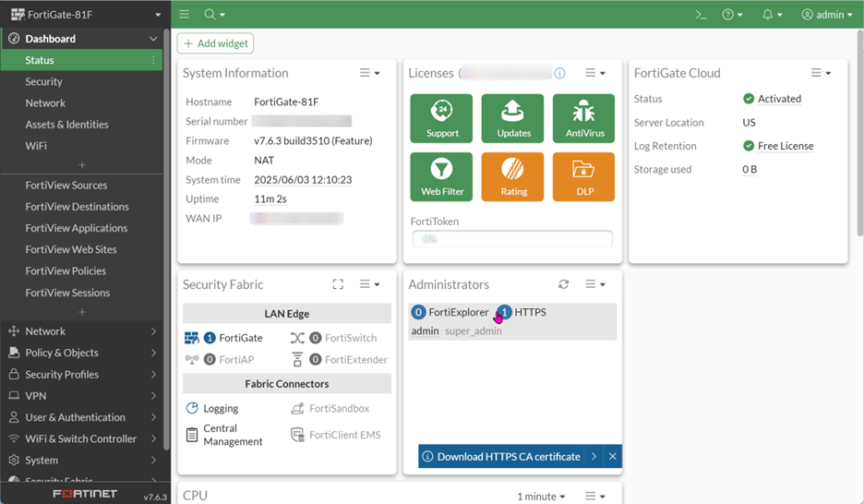Image resolution: width=864 pixels, height=504 pixels.
Task: Open the CLI console icon
Action: tap(701, 15)
